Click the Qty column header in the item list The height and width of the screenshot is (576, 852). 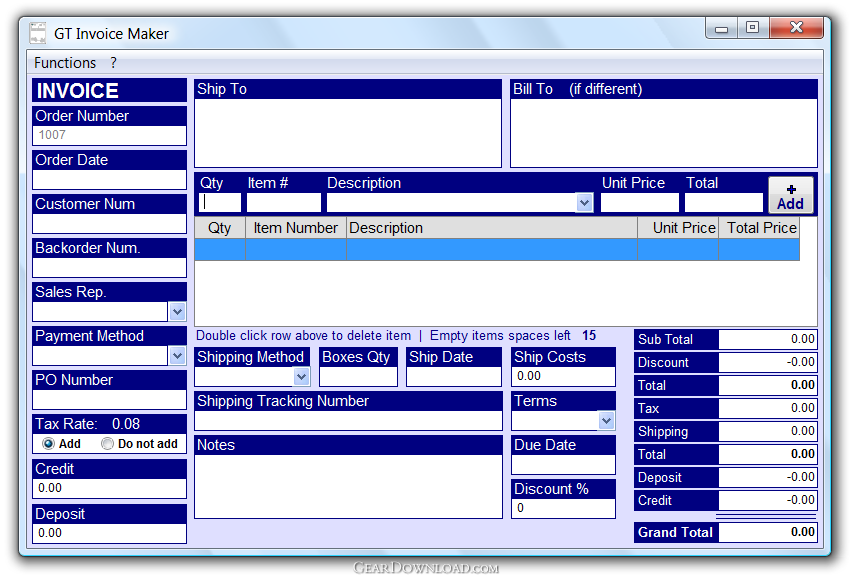(220, 228)
